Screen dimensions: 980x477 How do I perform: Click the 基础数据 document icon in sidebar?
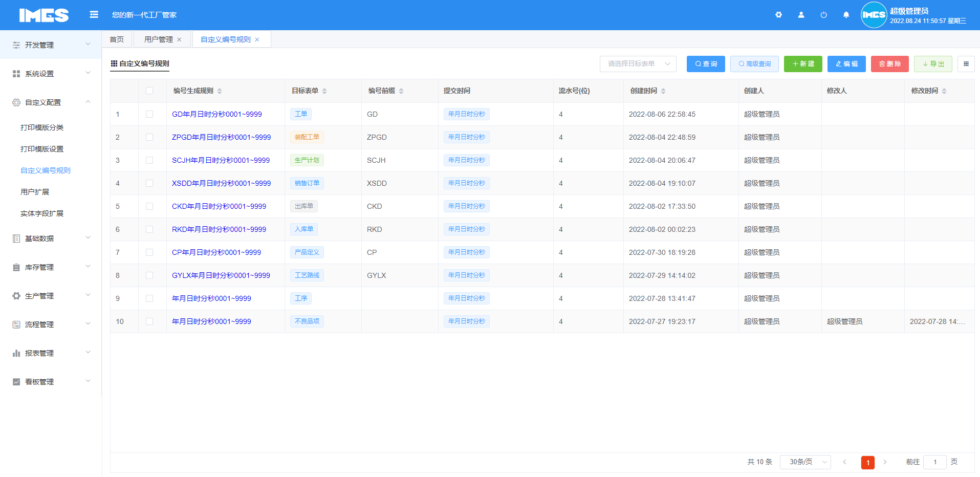(x=16, y=238)
